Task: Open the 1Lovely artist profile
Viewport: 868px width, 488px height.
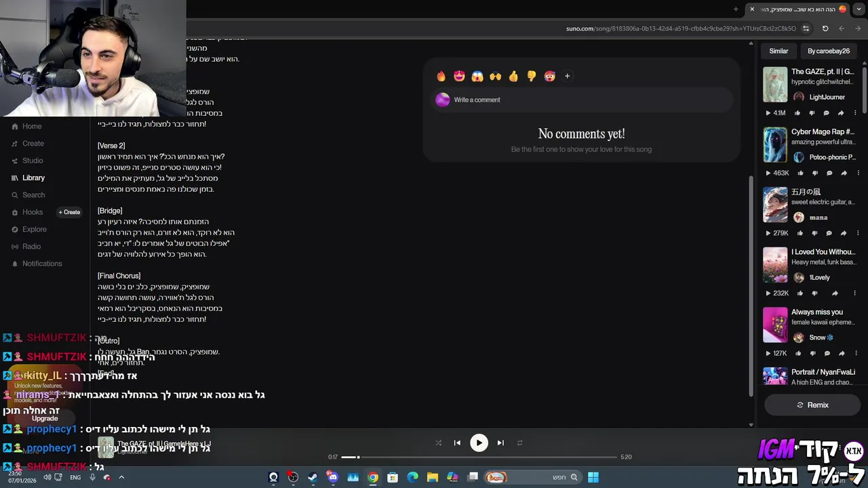Action: 819,277
